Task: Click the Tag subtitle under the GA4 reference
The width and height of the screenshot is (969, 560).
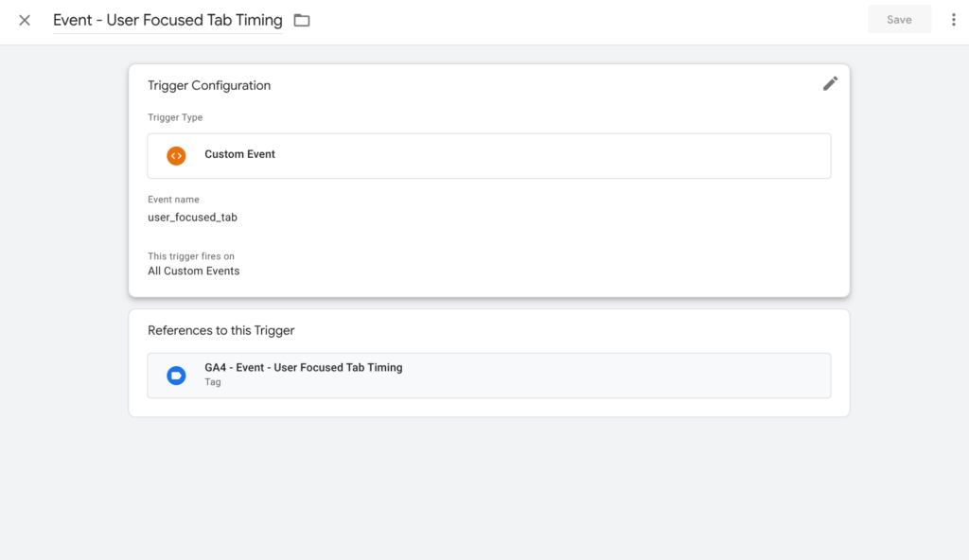Action: [x=212, y=382]
